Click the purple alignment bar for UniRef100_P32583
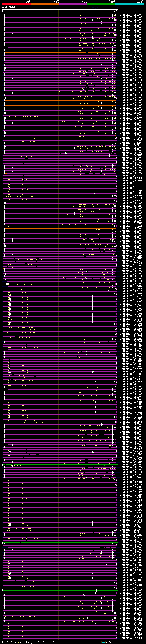146x644 pixels. (59, 140)
